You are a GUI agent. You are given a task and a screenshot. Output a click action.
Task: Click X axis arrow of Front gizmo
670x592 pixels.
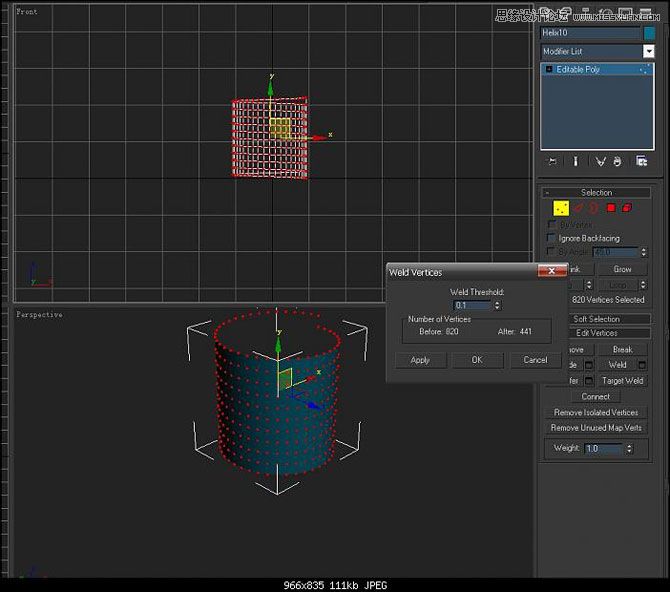[x=319, y=137]
